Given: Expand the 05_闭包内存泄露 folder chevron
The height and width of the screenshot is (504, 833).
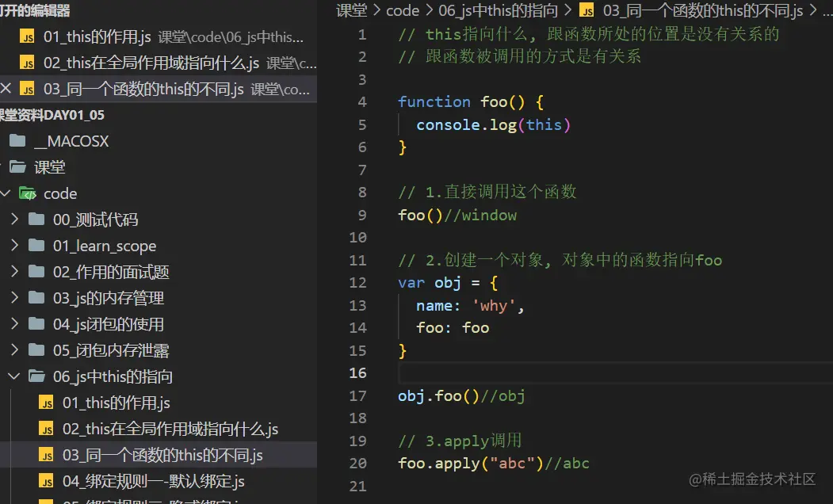Looking at the screenshot, I should click(x=15, y=350).
